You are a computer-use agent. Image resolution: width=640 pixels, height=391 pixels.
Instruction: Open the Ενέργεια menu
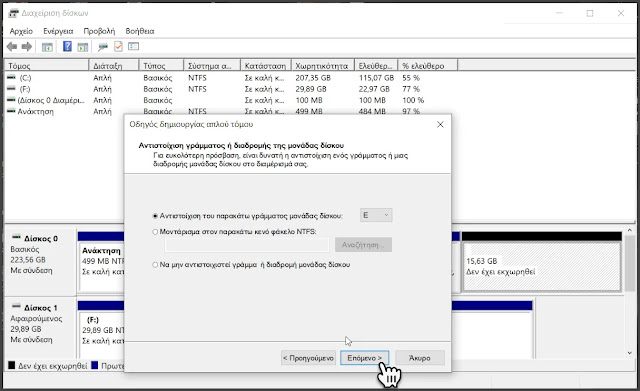pyautogui.click(x=58, y=31)
